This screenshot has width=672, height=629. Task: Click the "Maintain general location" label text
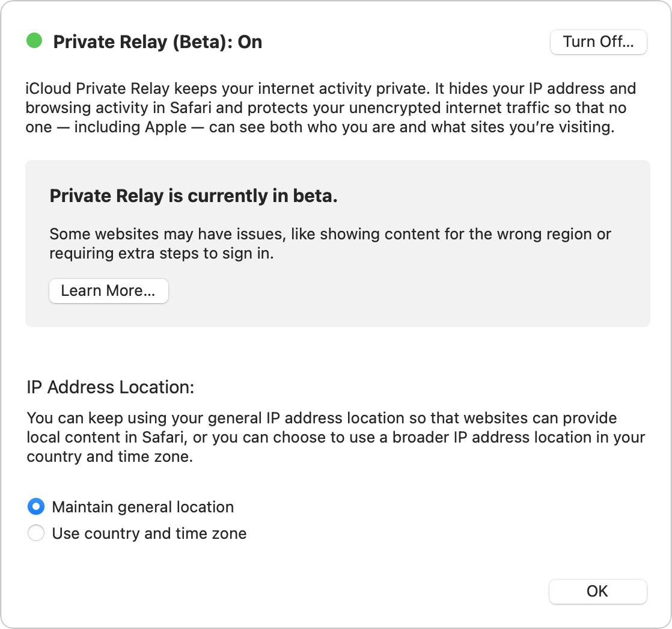(143, 507)
